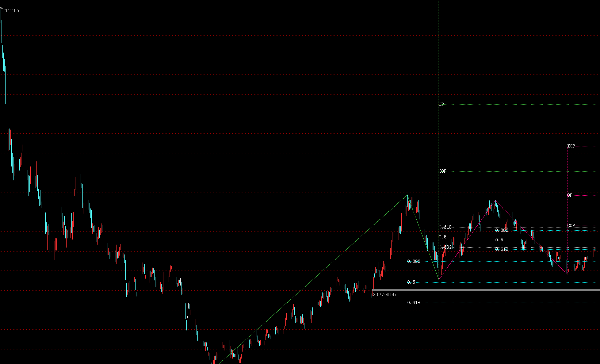
Task: Click the 0.618 label of the pink upswing retracement
Action: point(502,249)
